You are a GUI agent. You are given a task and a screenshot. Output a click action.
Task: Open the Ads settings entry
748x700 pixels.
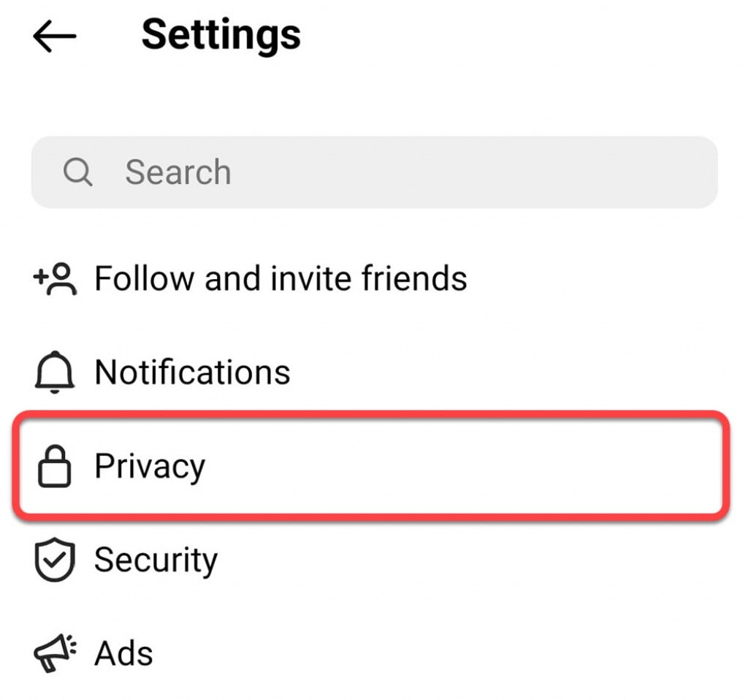(x=123, y=654)
